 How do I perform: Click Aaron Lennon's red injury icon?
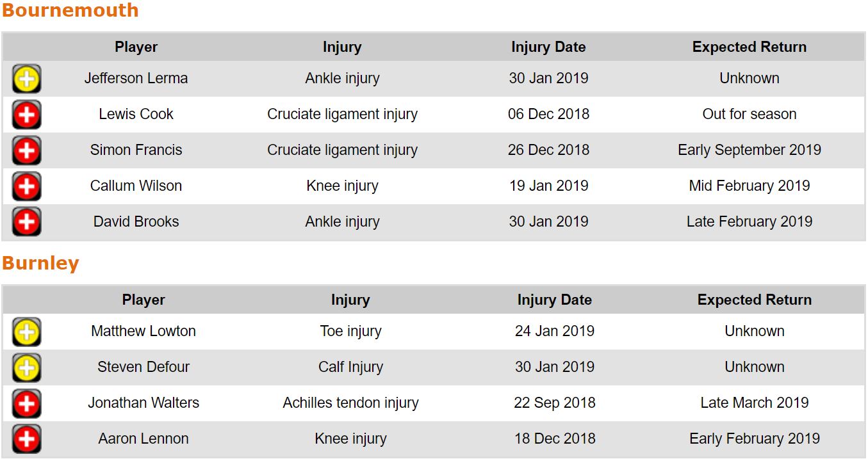click(26, 439)
